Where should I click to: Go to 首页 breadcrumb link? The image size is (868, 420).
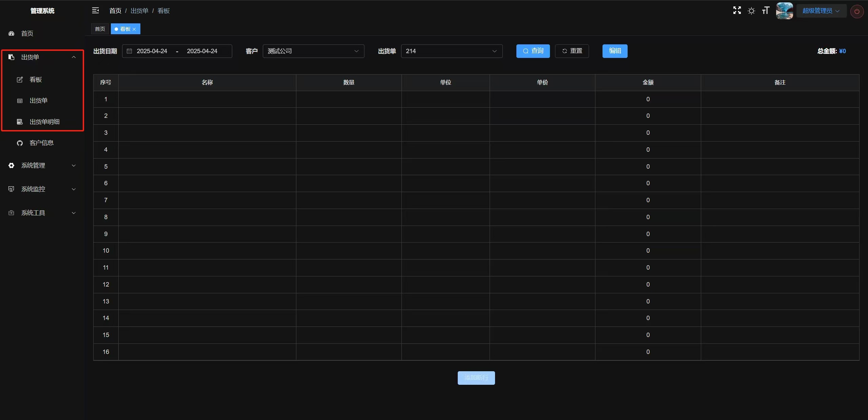coord(115,11)
